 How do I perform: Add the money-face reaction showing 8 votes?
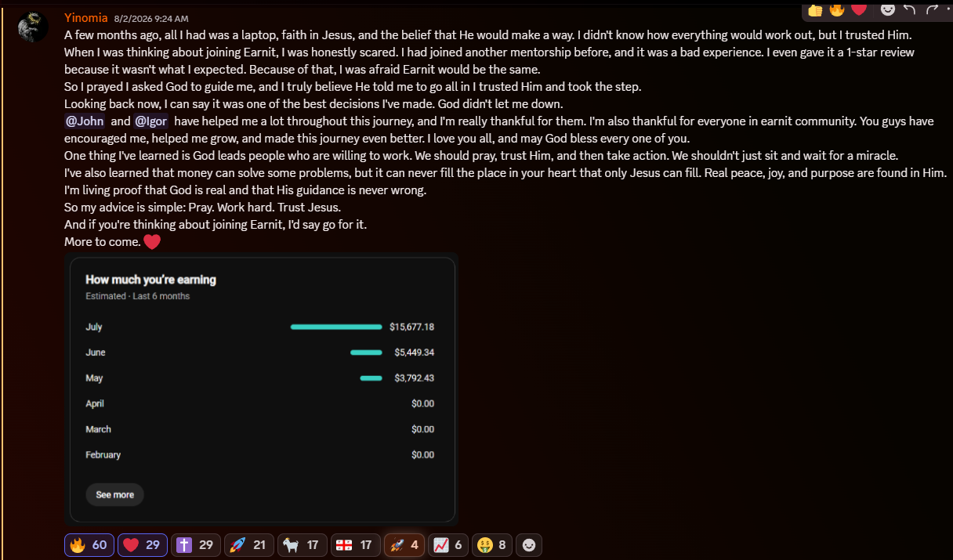click(x=492, y=545)
